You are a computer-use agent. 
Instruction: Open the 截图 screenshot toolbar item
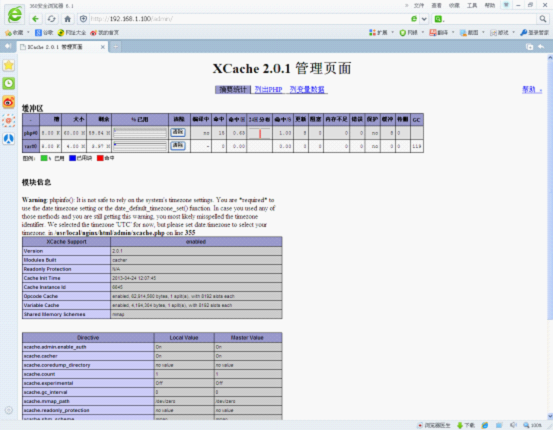pyautogui.click(x=469, y=33)
